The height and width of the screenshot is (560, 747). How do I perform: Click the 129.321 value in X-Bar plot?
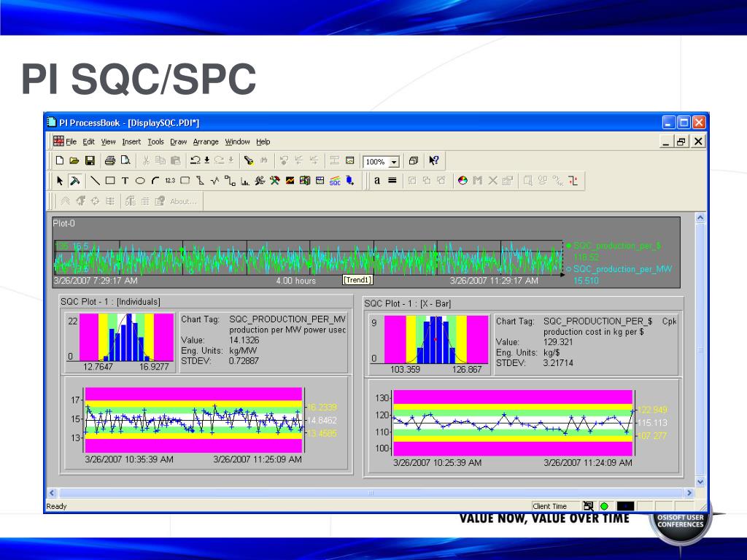click(558, 342)
